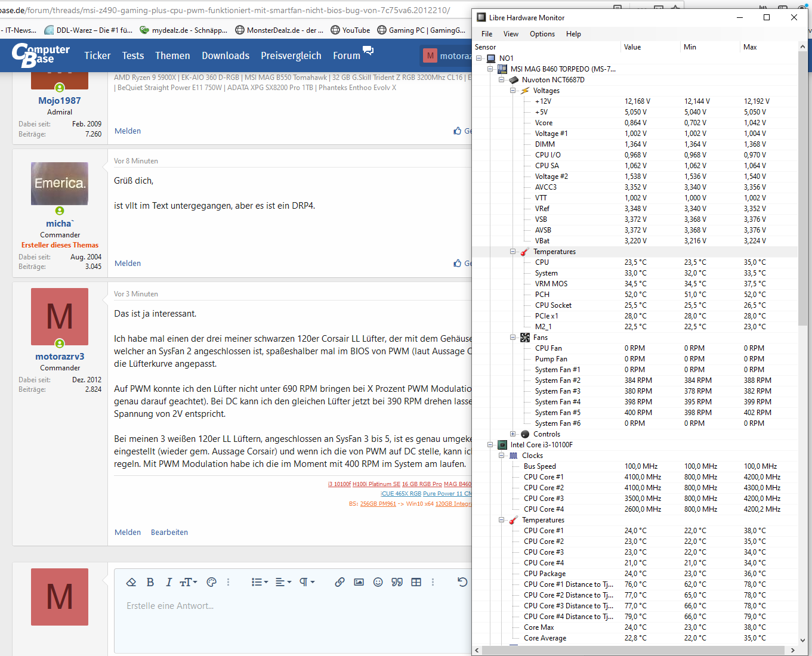The height and width of the screenshot is (656, 812).
Task: Toggle bold in the reply editor
Action: [150, 582]
